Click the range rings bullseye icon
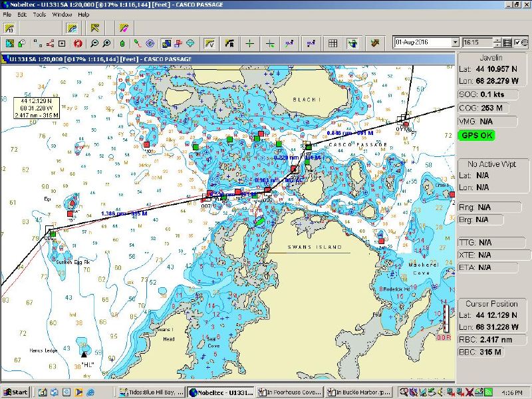 (150, 43)
